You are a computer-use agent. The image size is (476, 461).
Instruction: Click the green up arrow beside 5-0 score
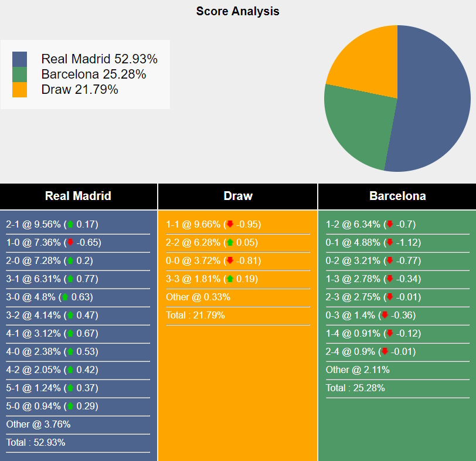[x=70, y=406]
